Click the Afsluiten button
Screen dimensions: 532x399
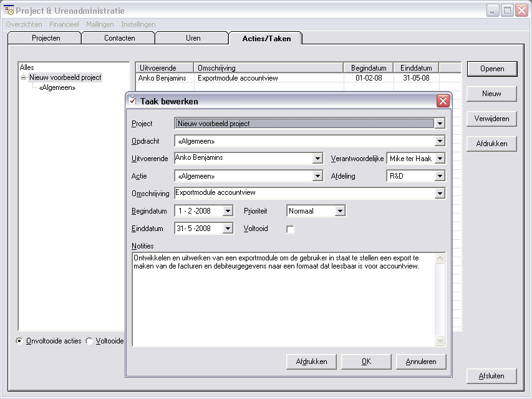pos(491,376)
